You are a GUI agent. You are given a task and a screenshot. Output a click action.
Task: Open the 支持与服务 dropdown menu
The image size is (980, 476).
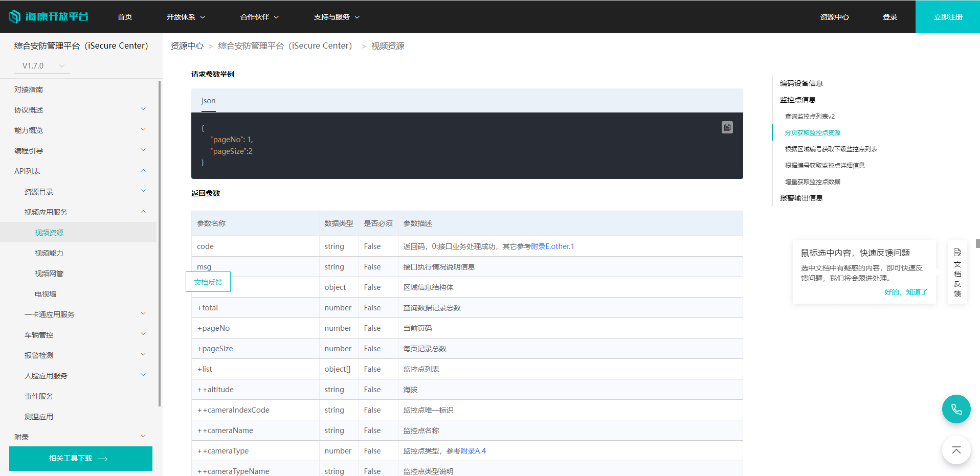coord(337,17)
